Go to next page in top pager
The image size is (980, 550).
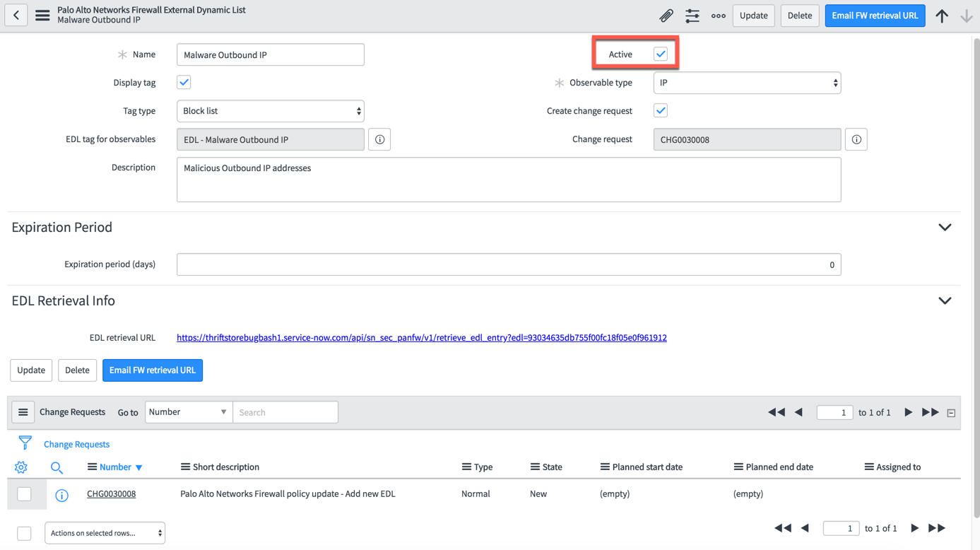coord(908,412)
